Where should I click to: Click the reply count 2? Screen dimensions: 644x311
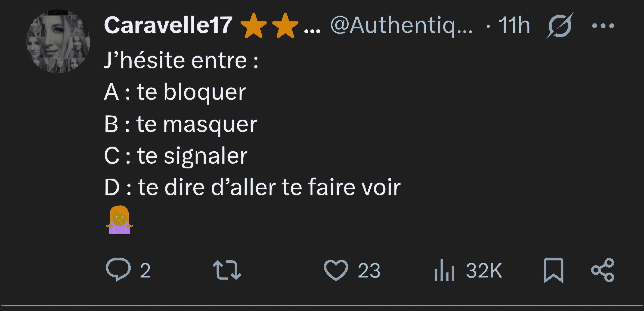[x=145, y=270]
